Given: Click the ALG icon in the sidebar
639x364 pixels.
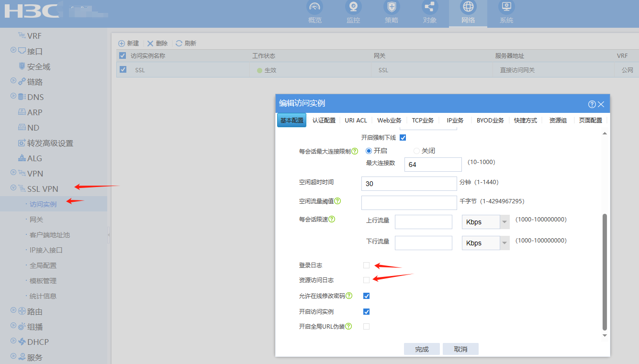Looking at the screenshot, I should tap(22, 158).
